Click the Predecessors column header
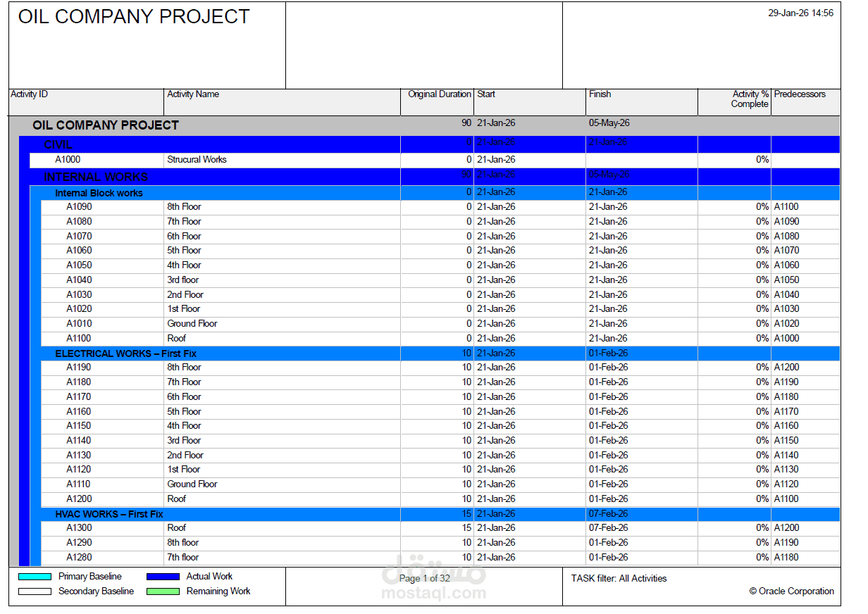Screen dimensions: 868x614 coord(805,102)
